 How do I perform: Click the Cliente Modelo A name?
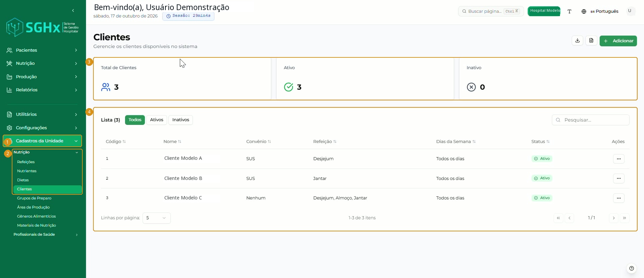coord(183,158)
